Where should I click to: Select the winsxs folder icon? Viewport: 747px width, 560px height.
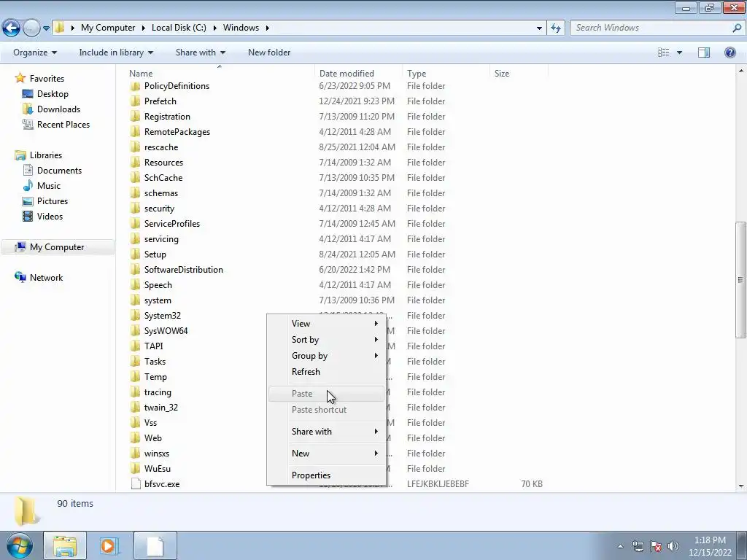pyautogui.click(x=135, y=454)
